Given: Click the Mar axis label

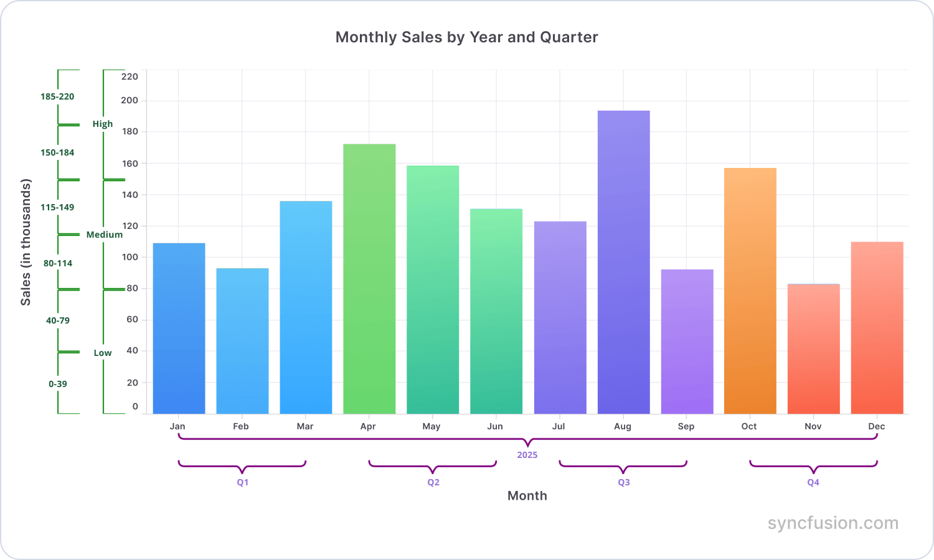Looking at the screenshot, I should tap(305, 426).
